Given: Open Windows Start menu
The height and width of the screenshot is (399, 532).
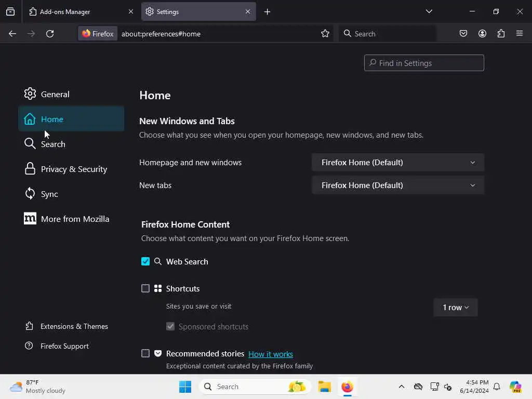Looking at the screenshot, I should [185, 387].
